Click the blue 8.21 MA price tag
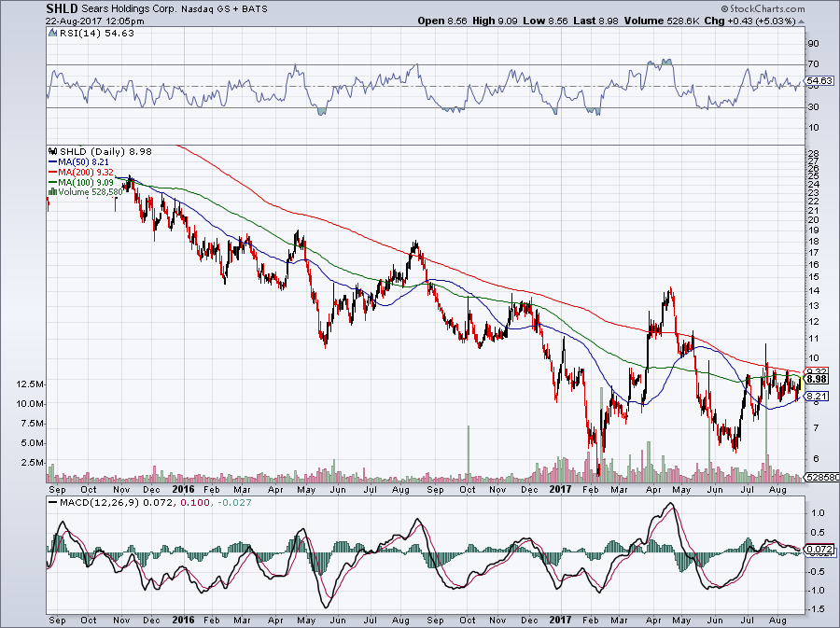This screenshot has width=840, height=628. [817, 397]
